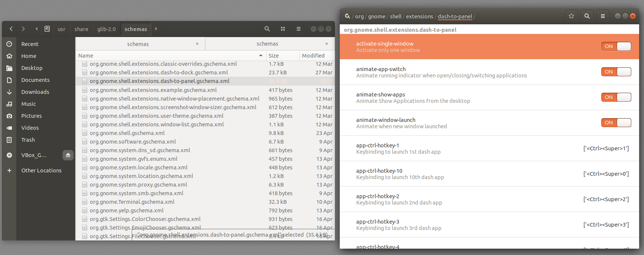Edit the app-ctrl-hotkey-10 keybinding
Viewport: 644px width, 255px height.
489,174
